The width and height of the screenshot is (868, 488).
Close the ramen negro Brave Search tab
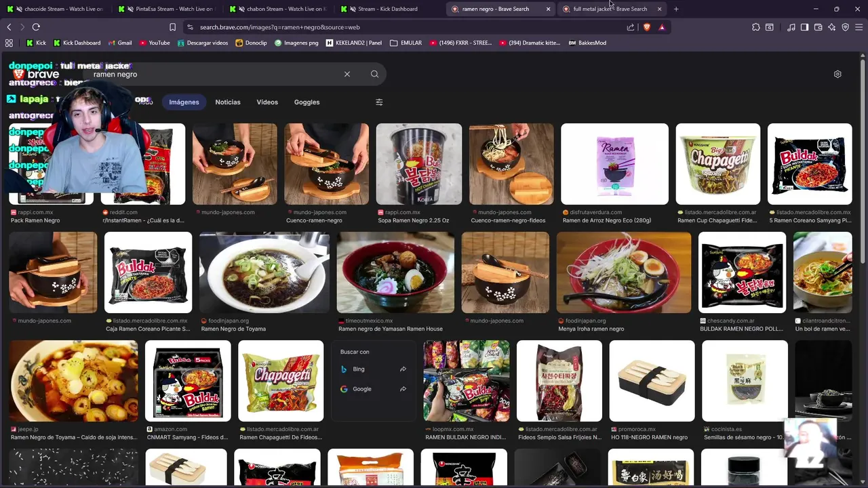click(x=548, y=9)
